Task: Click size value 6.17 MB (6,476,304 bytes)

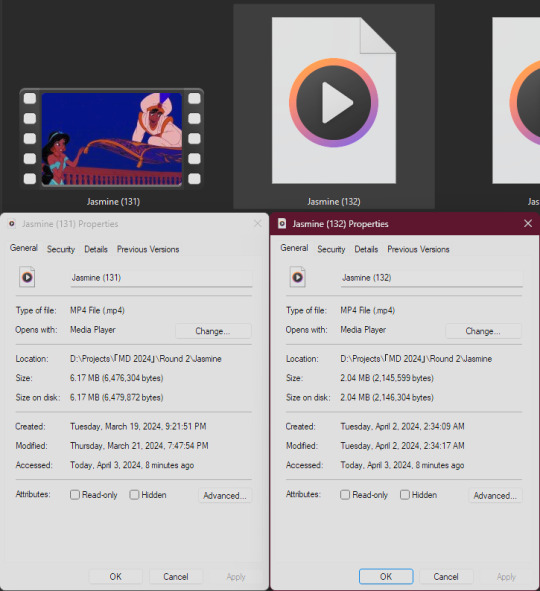Action: pyautogui.click(x=116, y=378)
